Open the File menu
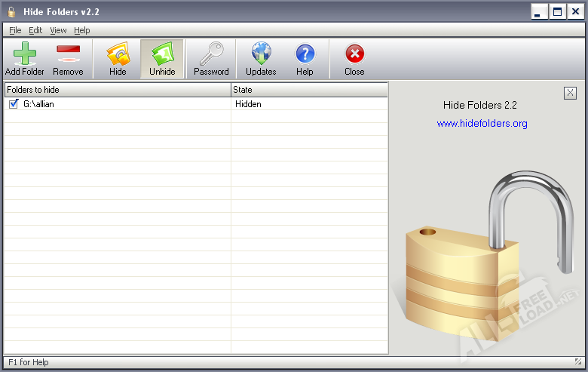The image size is (588, 372). point(15,30)
